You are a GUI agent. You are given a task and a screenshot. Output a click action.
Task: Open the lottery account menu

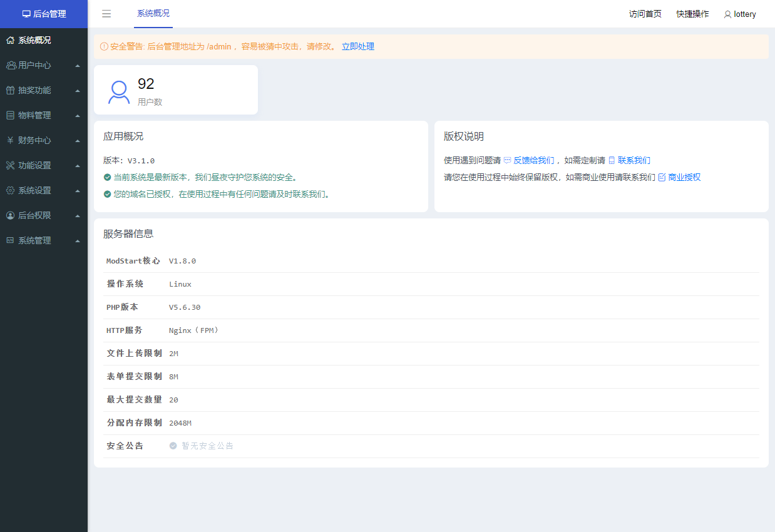[740, 14]
